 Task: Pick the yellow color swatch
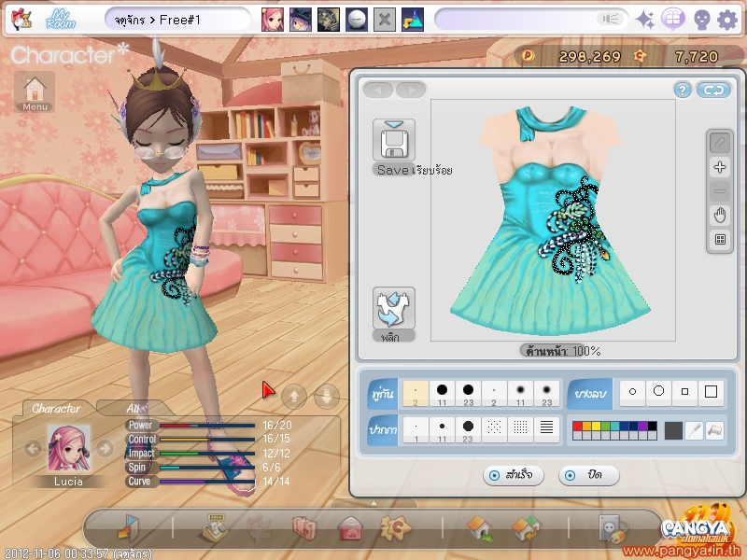596,426
